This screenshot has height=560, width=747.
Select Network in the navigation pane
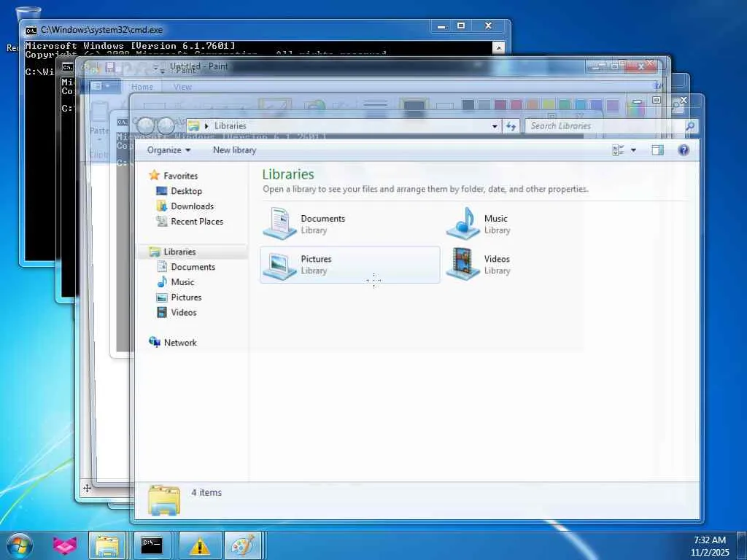click(180, 343)
